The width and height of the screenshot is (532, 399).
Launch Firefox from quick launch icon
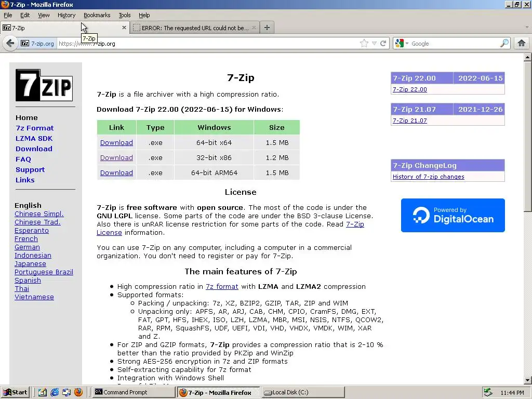pos(78,393)
